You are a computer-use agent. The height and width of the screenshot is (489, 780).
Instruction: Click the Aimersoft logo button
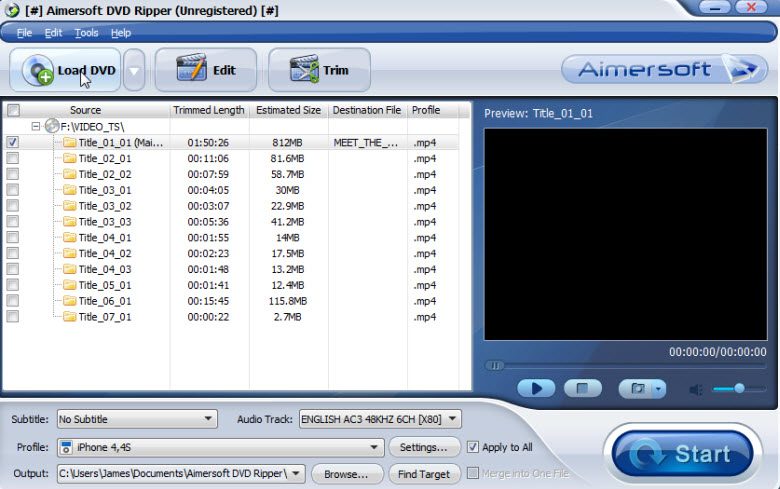coord(665,69)
